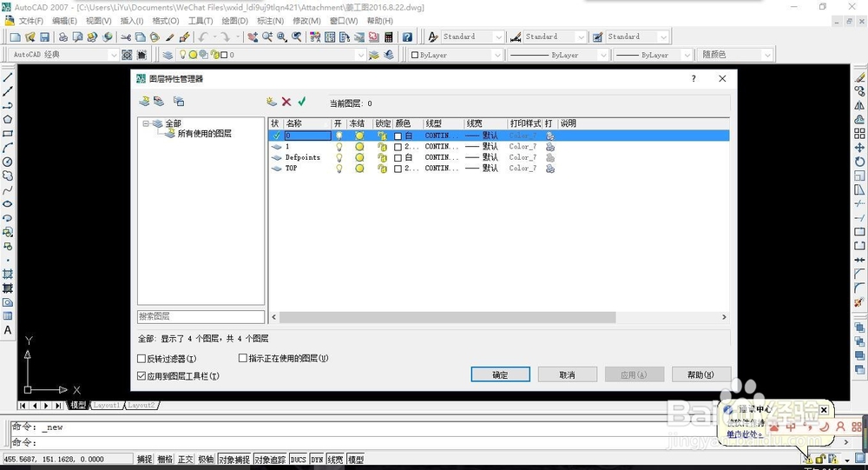This screenshot has width=868, height=470.
Task: Toggle the lock icon for layer Defpoints
Action: (382, 157)
